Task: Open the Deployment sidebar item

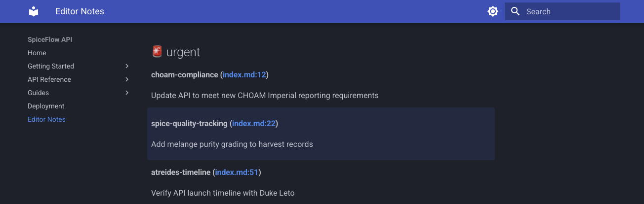Action: click(46, 106)
